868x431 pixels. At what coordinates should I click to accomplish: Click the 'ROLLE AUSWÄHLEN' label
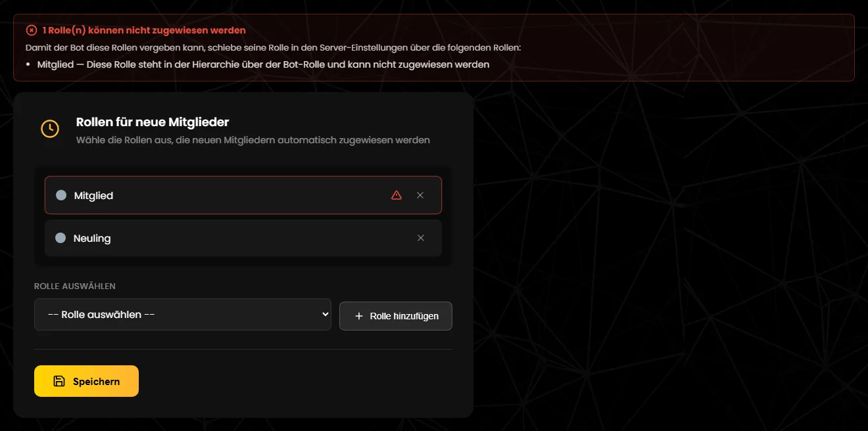point(75,286)
